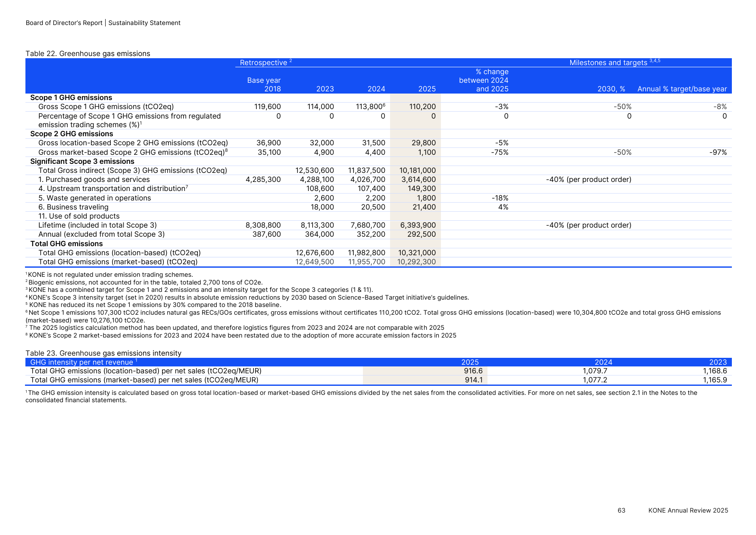
Task: Select the -18% change for Waste generated
Action: tap(500, 198)
